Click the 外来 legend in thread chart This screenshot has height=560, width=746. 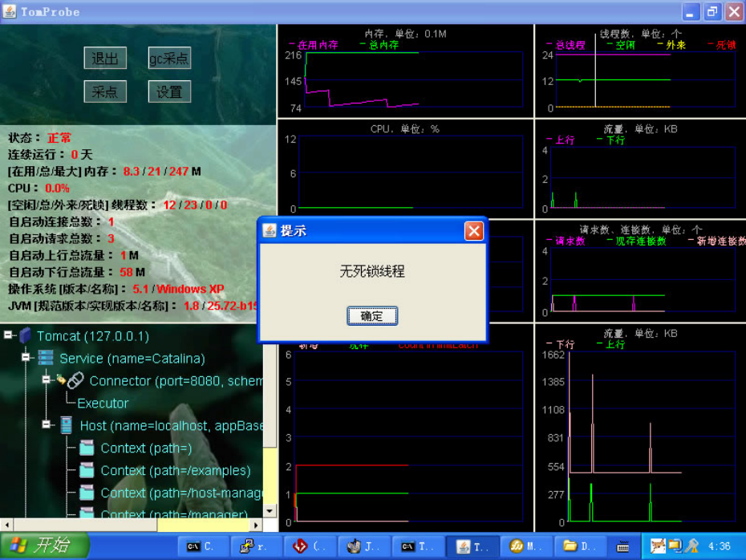671,45
